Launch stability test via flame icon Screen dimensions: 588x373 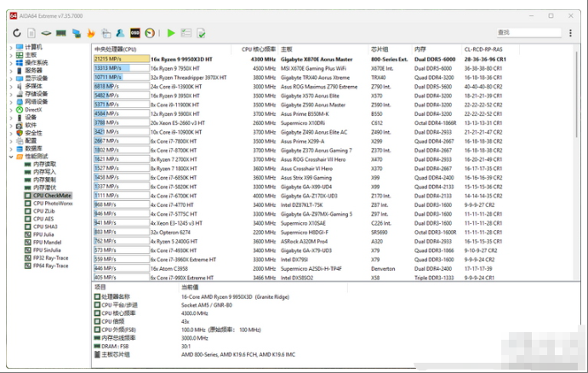91,33
